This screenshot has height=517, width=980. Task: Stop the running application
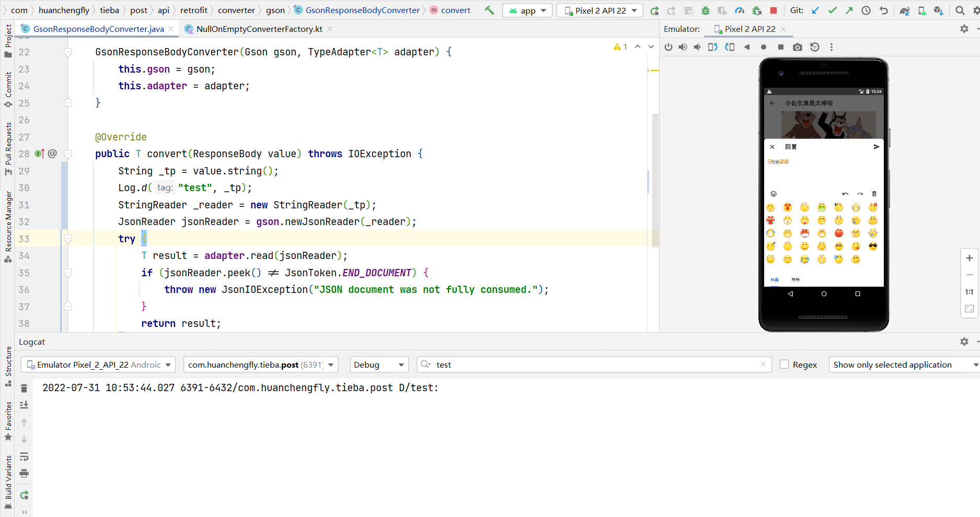(774, 10)
